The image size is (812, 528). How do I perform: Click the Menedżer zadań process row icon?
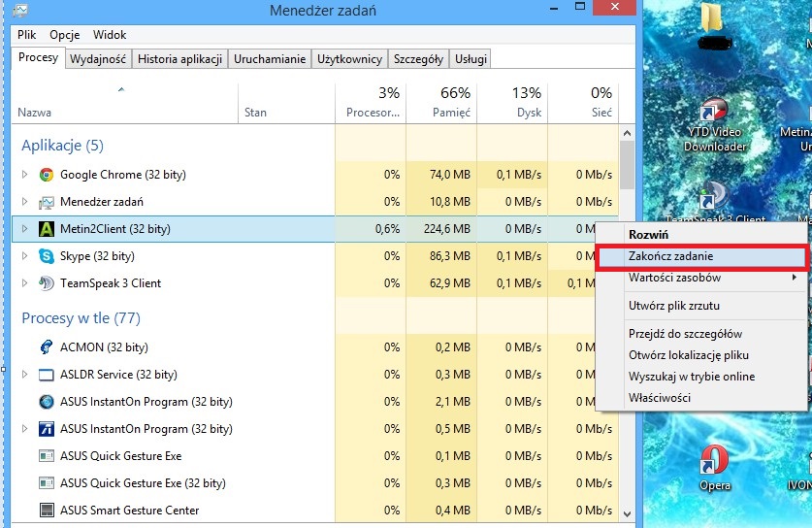[47, 202]
